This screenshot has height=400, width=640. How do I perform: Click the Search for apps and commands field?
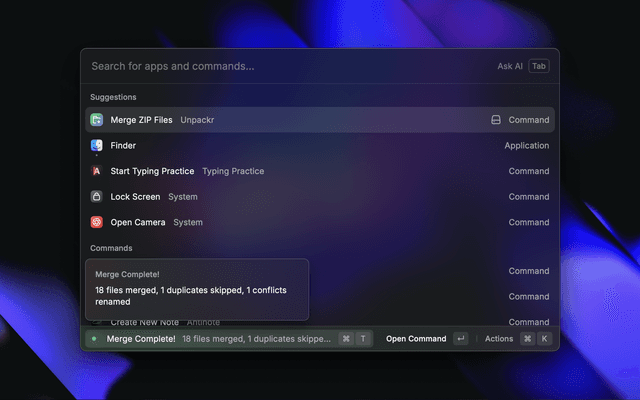pyautogui.click(x=280, y=66)
